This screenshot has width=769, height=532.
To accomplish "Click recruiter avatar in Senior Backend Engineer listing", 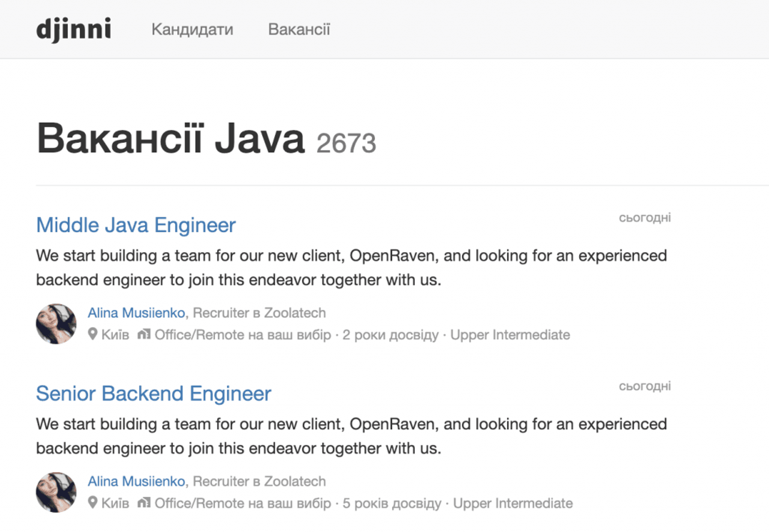I will click(56, 492).
